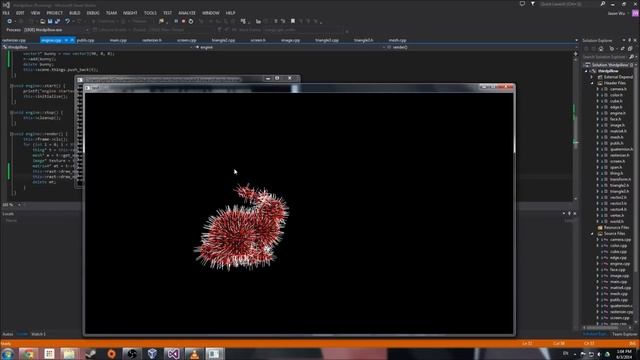Switch to the screen.cpp editor tab
The width and height of the screenshot is (640, 360).
coord(187,40)
